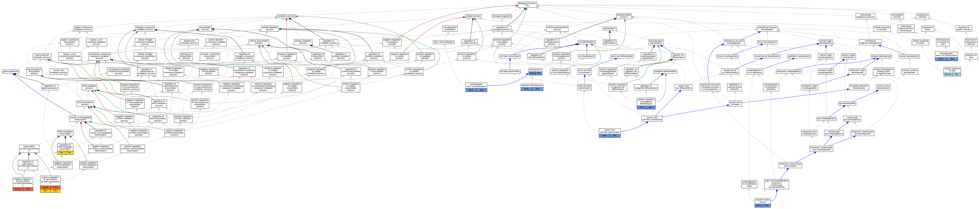Select 'positive regulation of iridophore differentiation' node
Screen dimensions: 980x209
click(646, 104)
